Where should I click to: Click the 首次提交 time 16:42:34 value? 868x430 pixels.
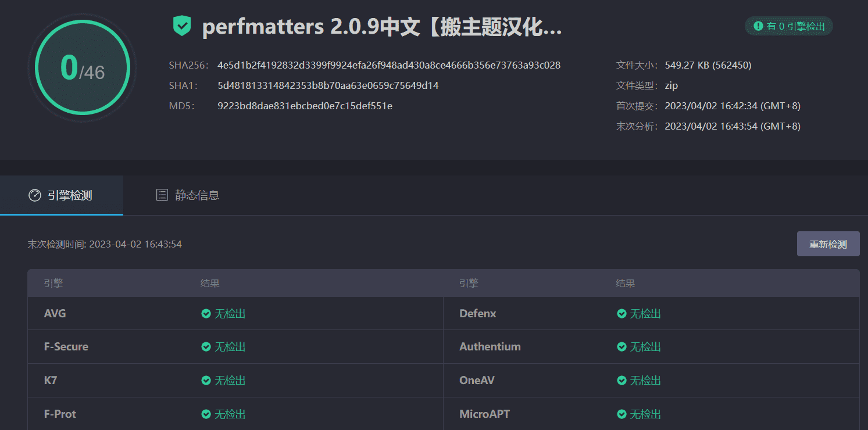[x=733, y=106]
